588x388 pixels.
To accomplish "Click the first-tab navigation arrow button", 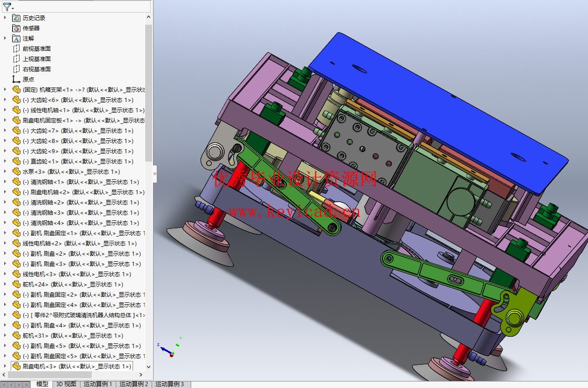I will (4, 384).
